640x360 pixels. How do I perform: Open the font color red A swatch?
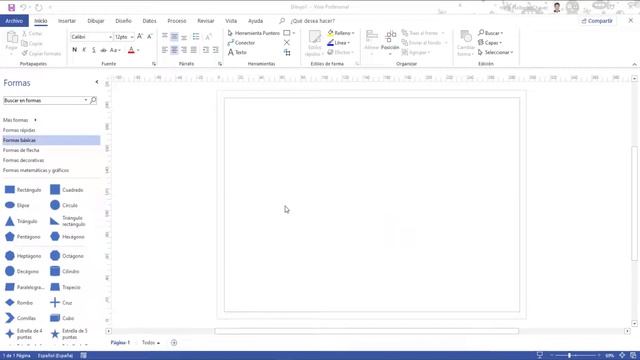(131, 50)
